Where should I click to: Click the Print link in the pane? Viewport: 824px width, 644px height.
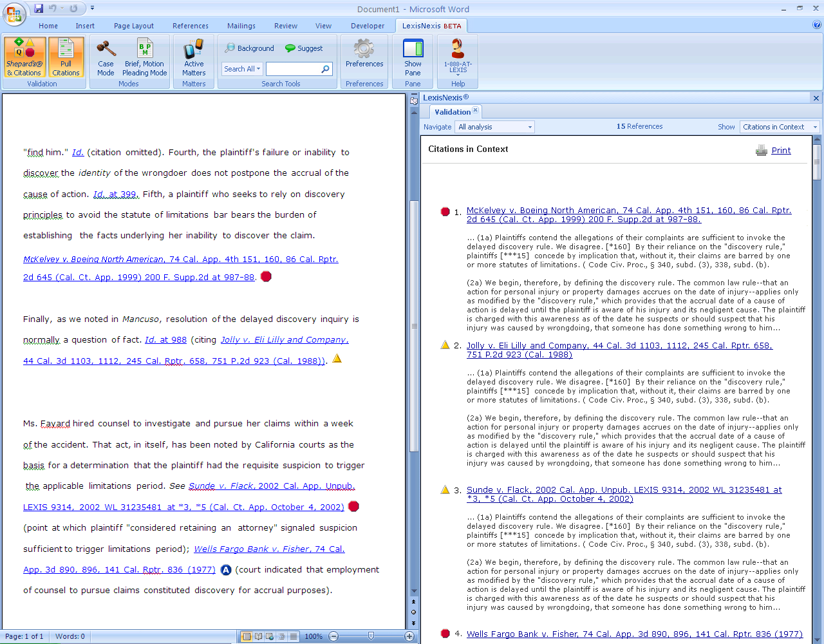(781, 151)
